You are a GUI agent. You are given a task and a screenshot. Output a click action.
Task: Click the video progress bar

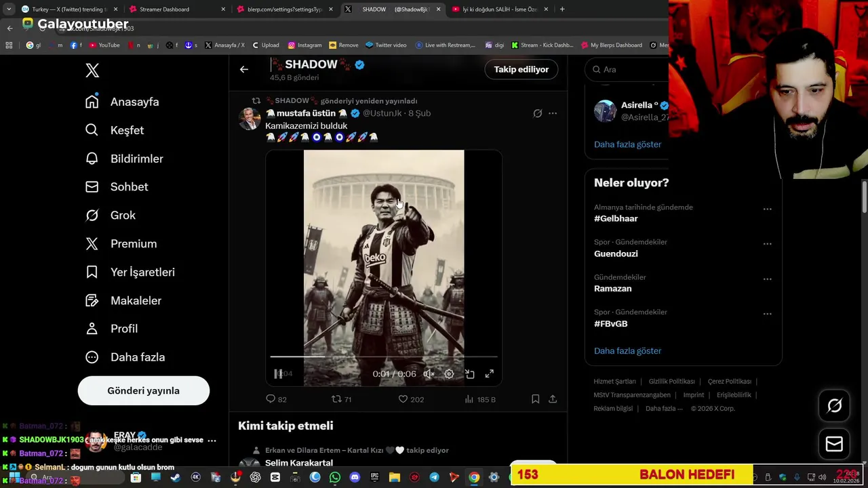(384, 357)
